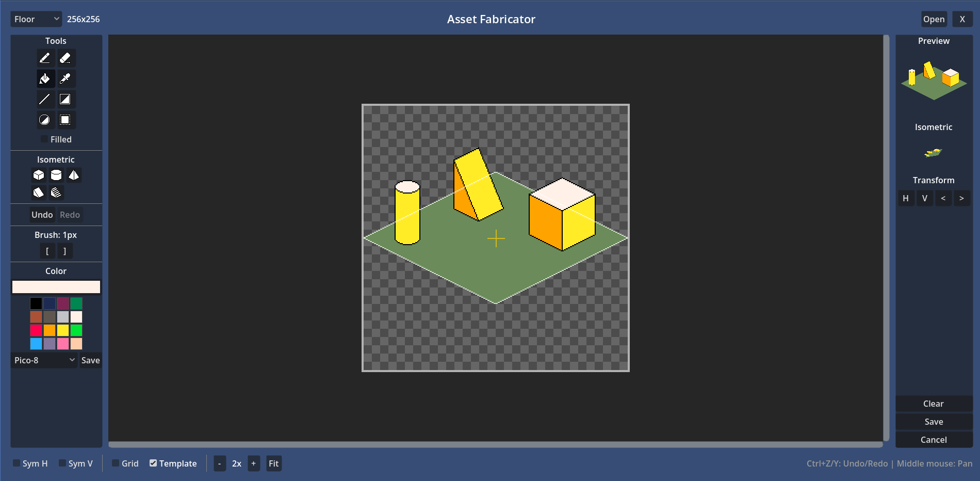980x481 pixels.
Task: Select the Pencil tool
Action: click(45, 58)
